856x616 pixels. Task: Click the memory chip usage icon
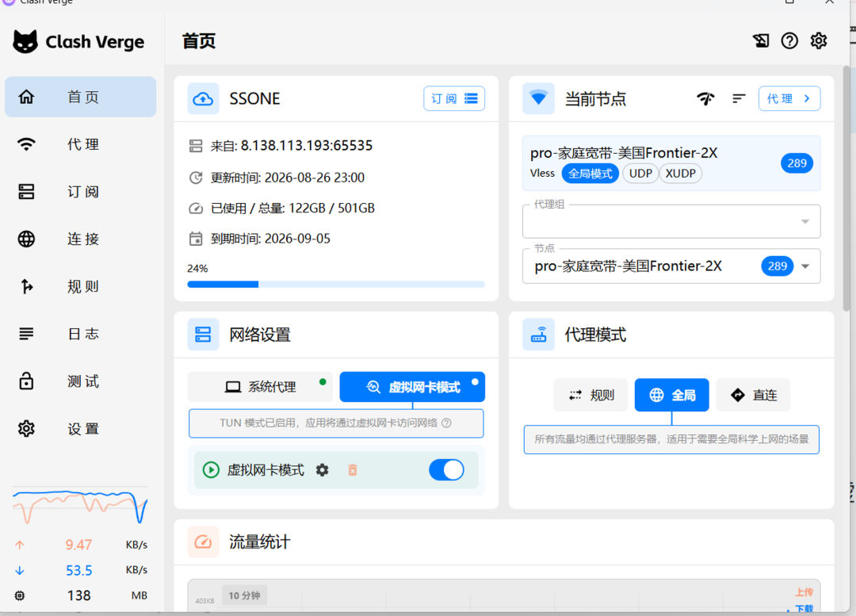(20, 595)
